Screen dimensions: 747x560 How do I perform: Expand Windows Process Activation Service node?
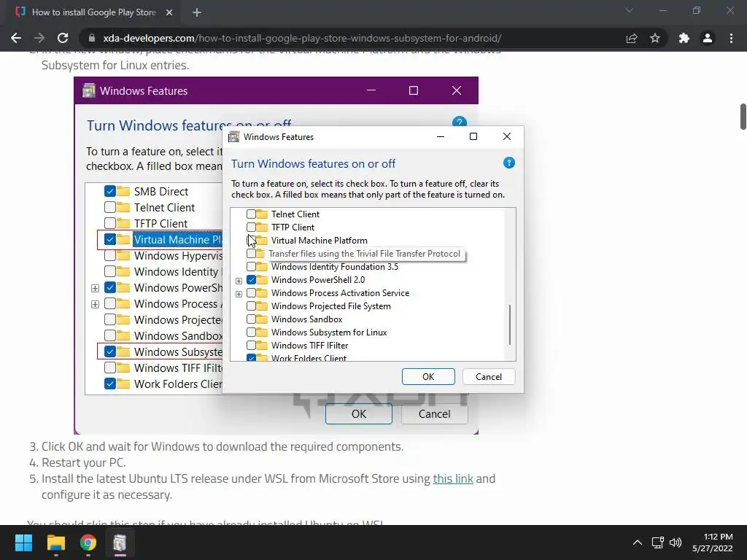[x=239, y=294]
